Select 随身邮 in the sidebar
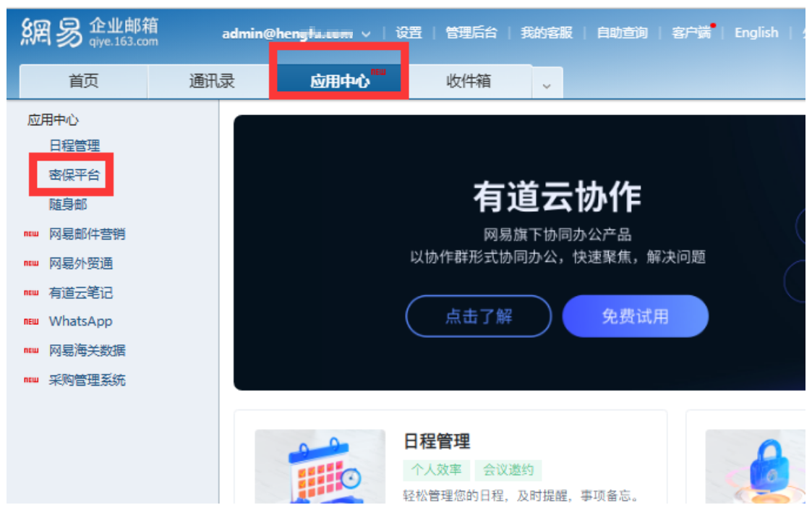This screenshot has width=812, height=505. click(68, 205)
